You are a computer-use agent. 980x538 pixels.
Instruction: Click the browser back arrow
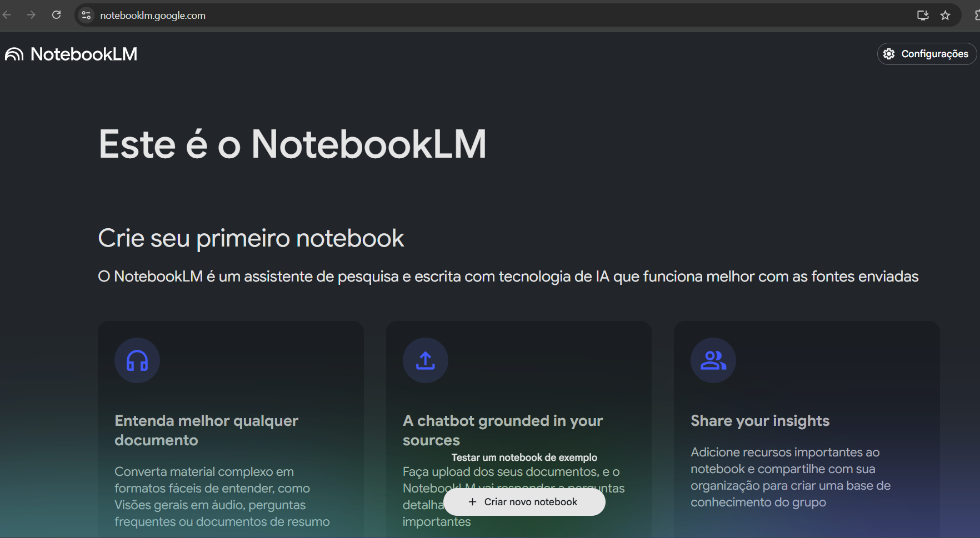click(x=7, y=15)
